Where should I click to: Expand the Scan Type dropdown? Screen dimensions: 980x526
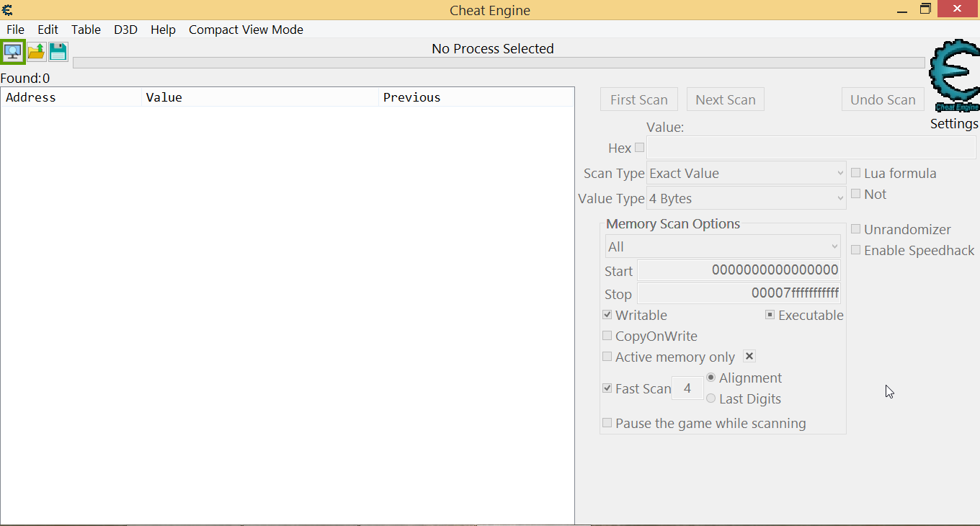coord(746,173)
